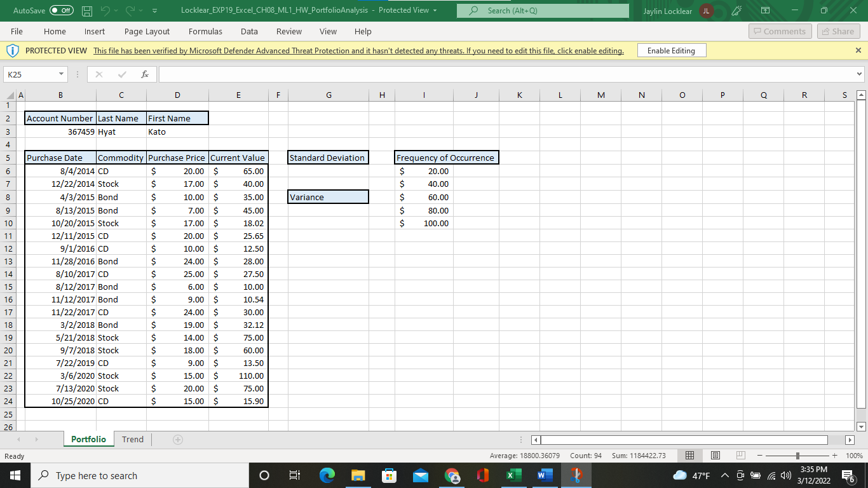Screen dimensions: 868x488
Task: Open the Office app from taskbar
Action: [x=483, y=475]
